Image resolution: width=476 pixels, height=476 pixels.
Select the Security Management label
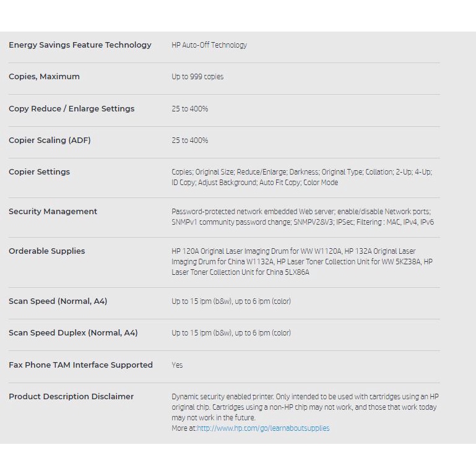(x=53, y=212)
